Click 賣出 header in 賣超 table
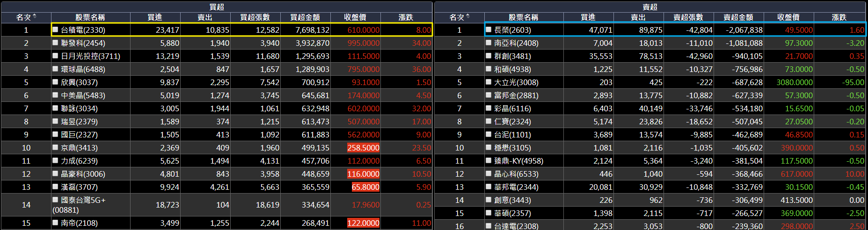The height and width of the screenshot is (230, 868). tap(638, 17)
